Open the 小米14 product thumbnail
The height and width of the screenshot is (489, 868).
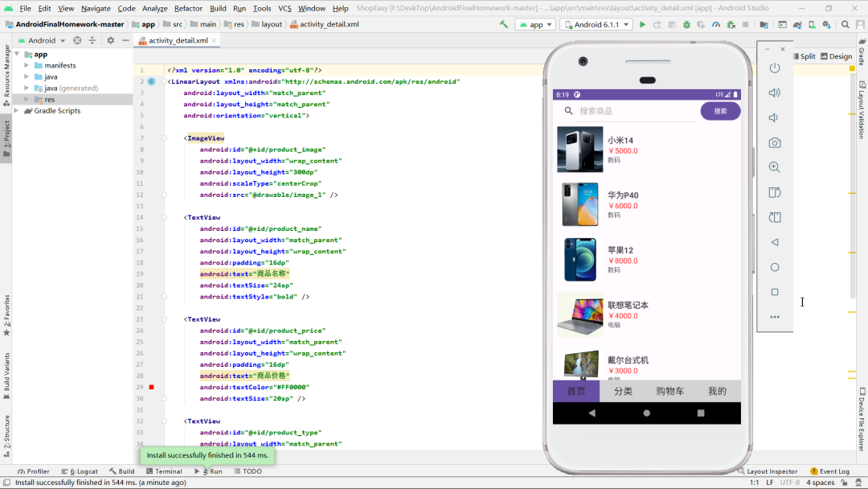click(579, 150)
